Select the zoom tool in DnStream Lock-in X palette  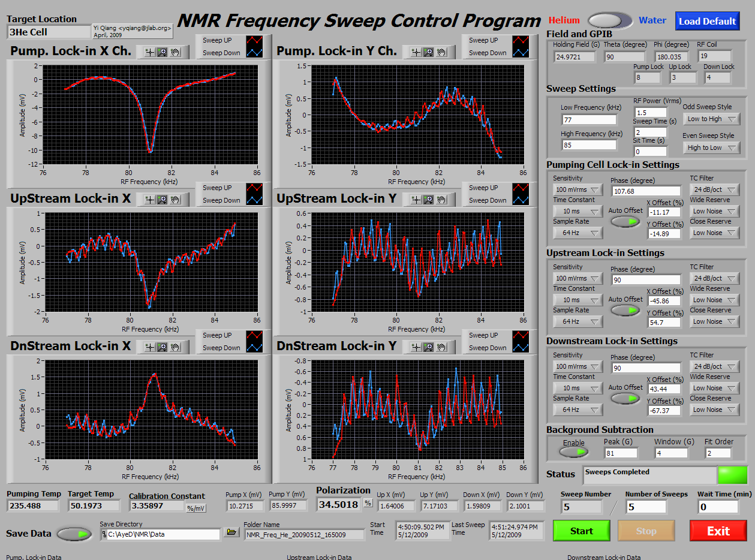(x=163, y=347)
